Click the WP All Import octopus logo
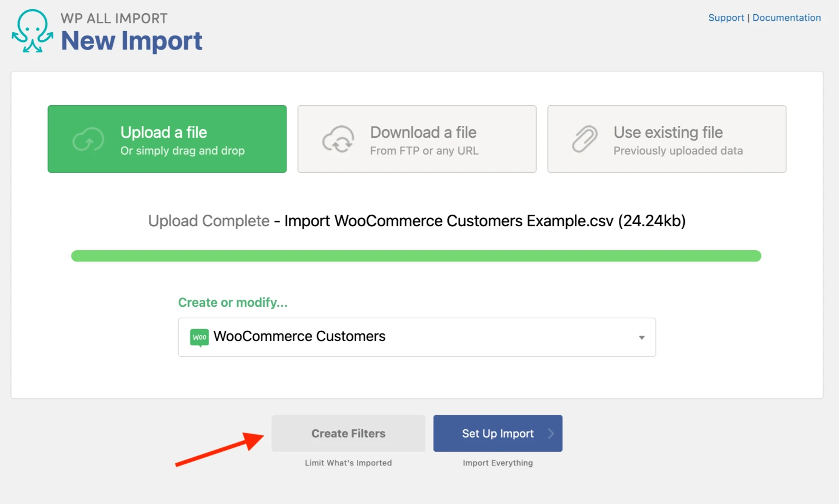The height and width of the screenshot is (504, 839). 33,31
